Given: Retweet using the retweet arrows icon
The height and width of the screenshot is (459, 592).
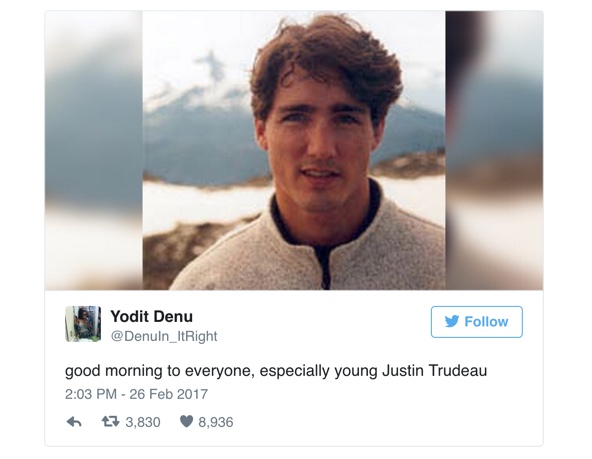Looking at the screenshot, I should (x=111, y=421).
